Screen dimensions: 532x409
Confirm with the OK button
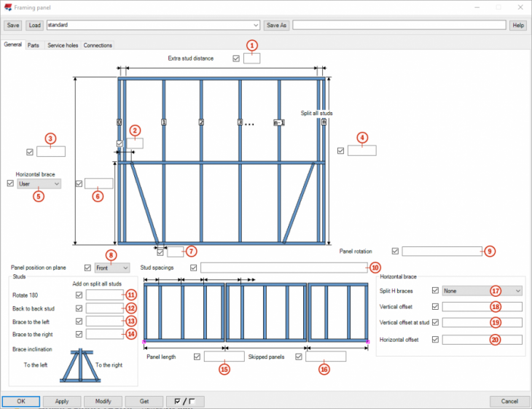tap(21, 401)
